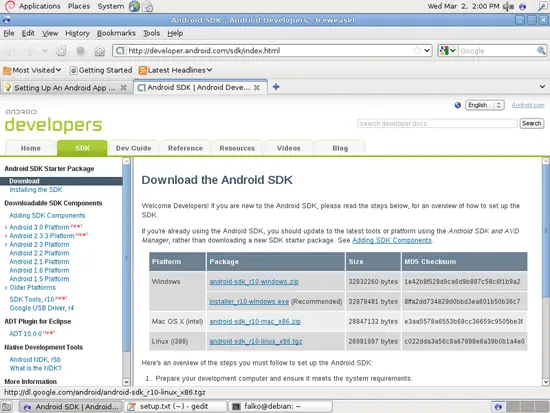Open the File menu
The image size is (550, 413).
point(9,33)
